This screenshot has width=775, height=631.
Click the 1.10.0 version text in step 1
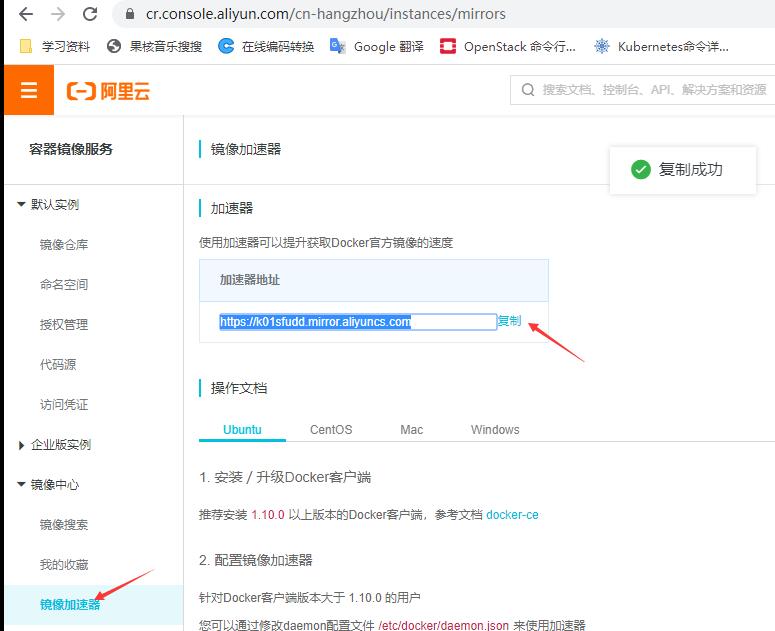coord(268,515)
